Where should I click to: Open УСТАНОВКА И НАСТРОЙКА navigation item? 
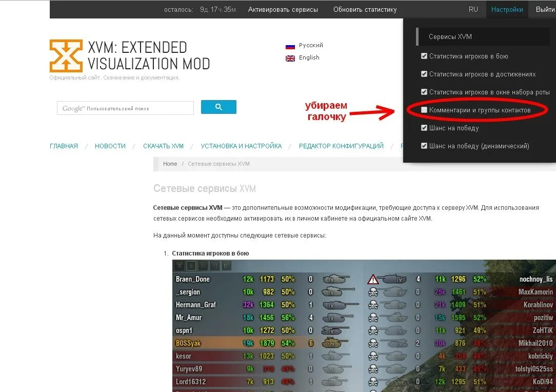[x=241, y=146]
